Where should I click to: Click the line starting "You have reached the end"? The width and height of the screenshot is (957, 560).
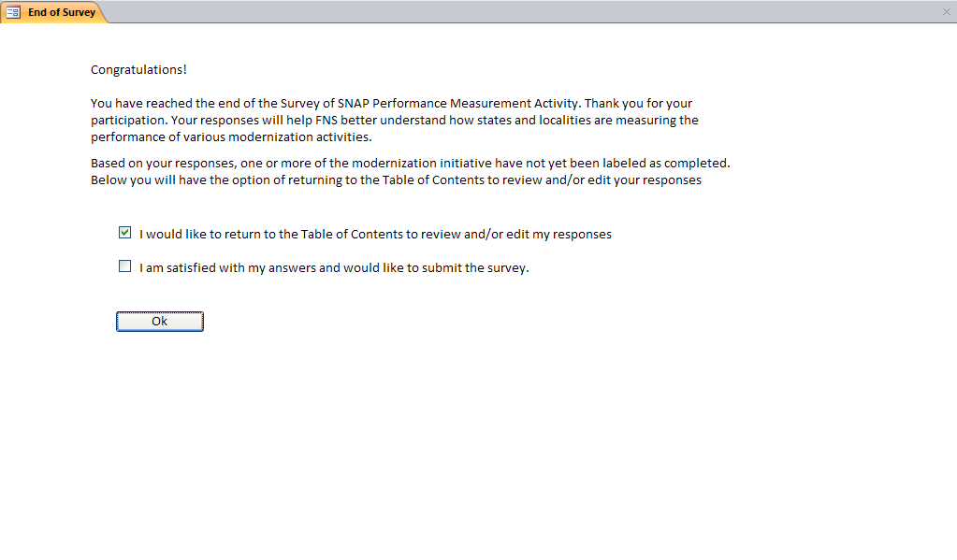point(391,104)
